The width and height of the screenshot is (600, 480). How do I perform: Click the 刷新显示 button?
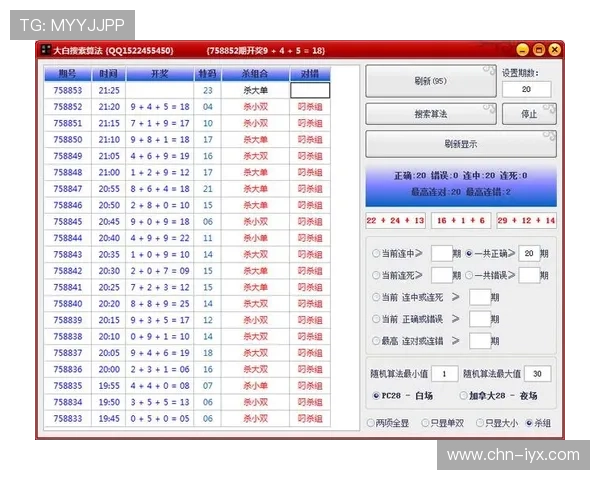click(461, 144)
